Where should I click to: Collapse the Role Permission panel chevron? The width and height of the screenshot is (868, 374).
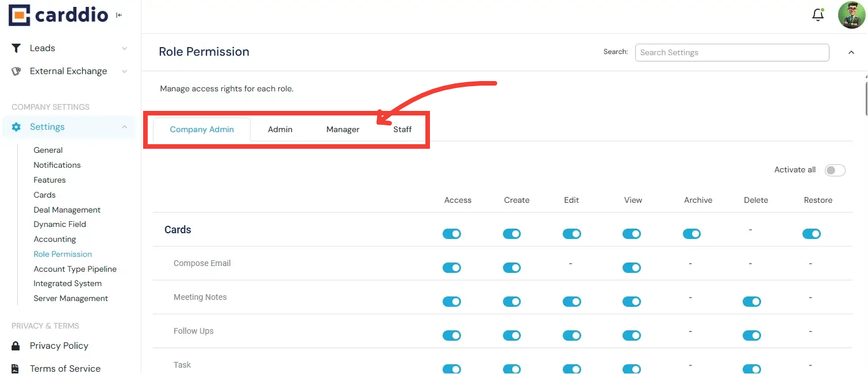point(851,52)
